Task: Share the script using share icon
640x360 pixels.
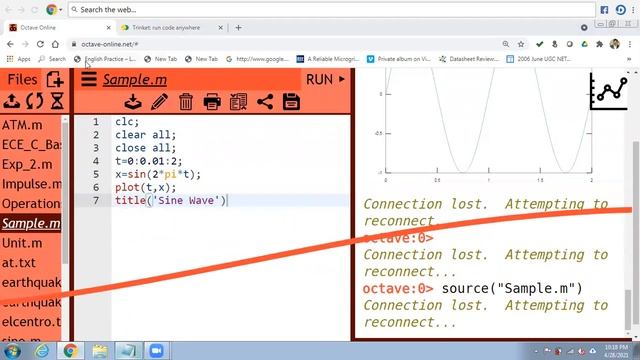Action: pyautogui.click(x=265, y=102)
